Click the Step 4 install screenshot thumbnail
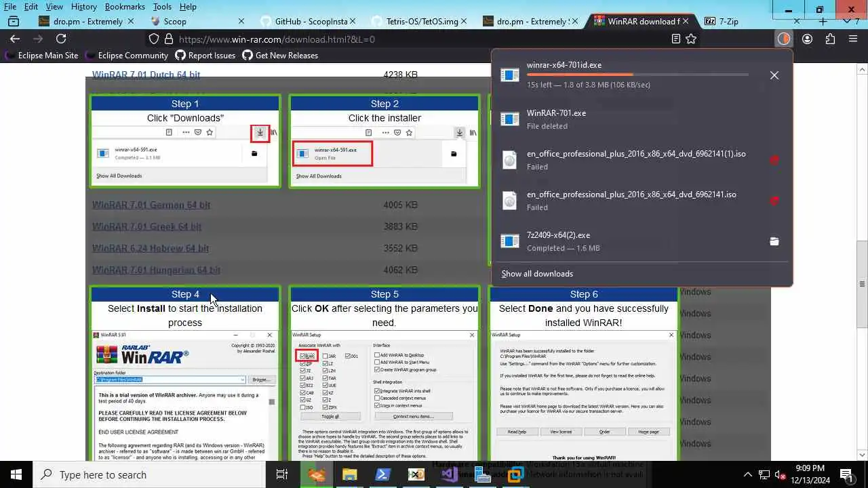The image size is (868, 488). click(185, 396)
